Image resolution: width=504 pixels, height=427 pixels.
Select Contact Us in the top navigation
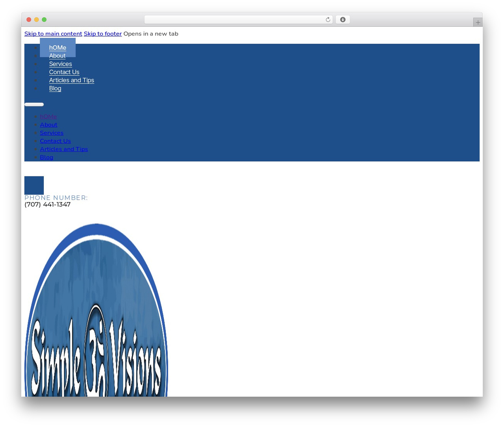[64, 72]
